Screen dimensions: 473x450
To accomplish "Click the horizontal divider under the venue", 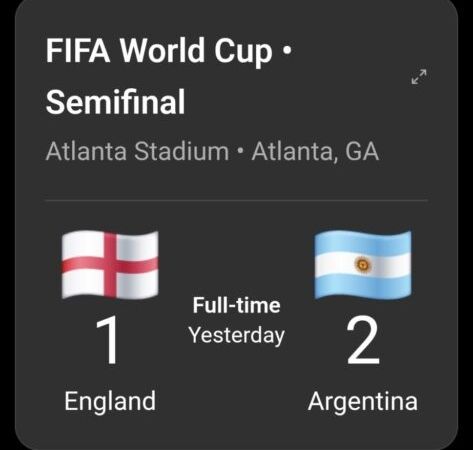I will 236,201.
